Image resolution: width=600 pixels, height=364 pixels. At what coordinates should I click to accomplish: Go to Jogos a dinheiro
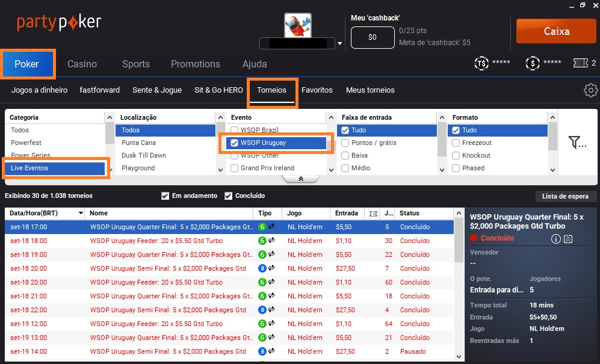click(x=39, y=90)
